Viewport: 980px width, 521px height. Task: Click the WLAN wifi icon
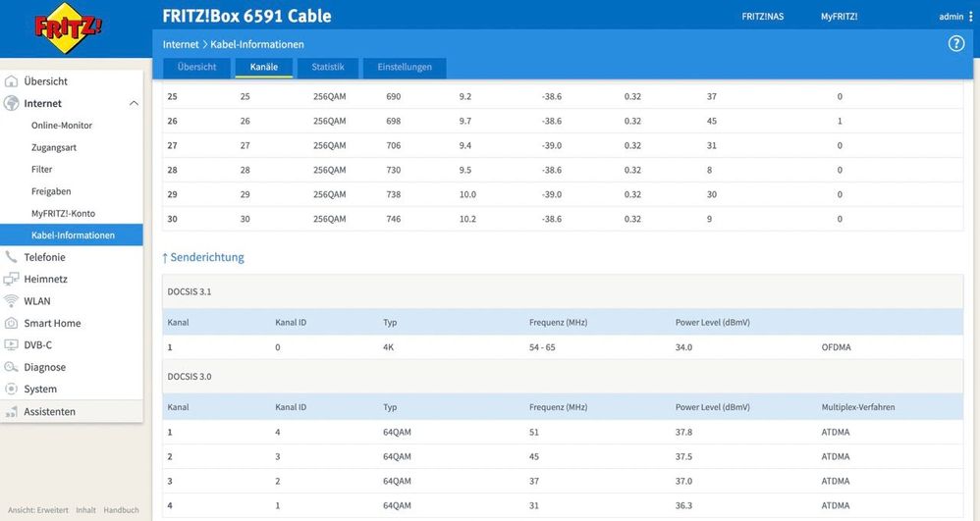pos(11,301)
